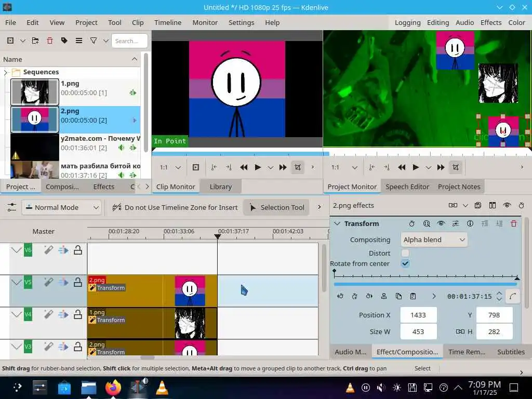The image size is (532, 399).
Task: Switch to the Speech Editor tab
Action: (407, 187)
